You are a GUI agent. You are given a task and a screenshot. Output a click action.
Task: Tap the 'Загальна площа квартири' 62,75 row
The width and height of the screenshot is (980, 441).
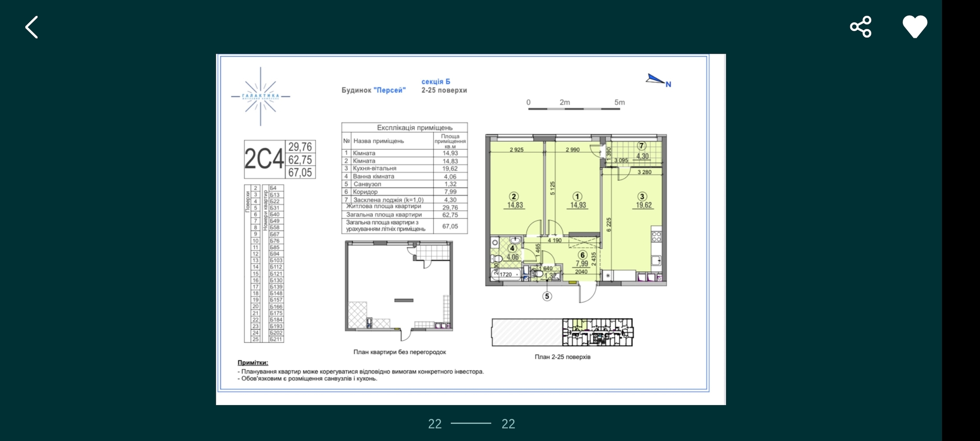pyautogui.click(x=404, y=215)
